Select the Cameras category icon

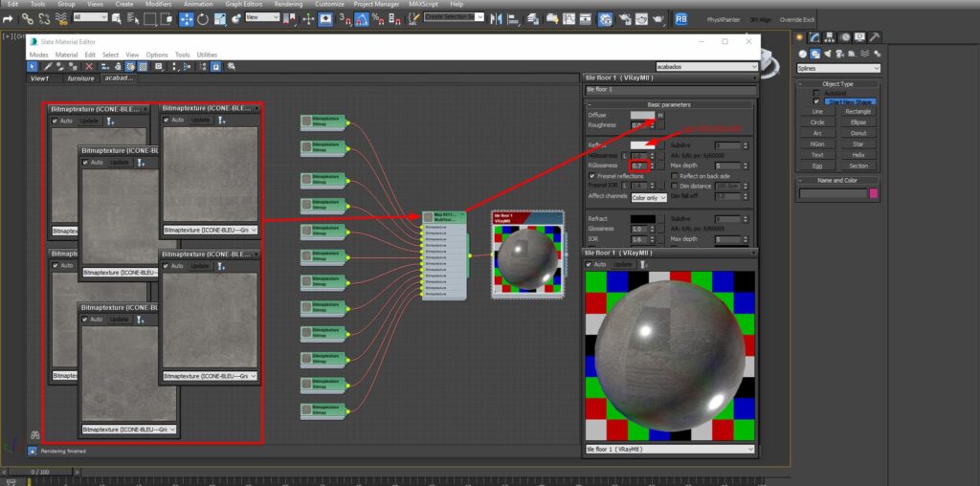coord(840,55)
